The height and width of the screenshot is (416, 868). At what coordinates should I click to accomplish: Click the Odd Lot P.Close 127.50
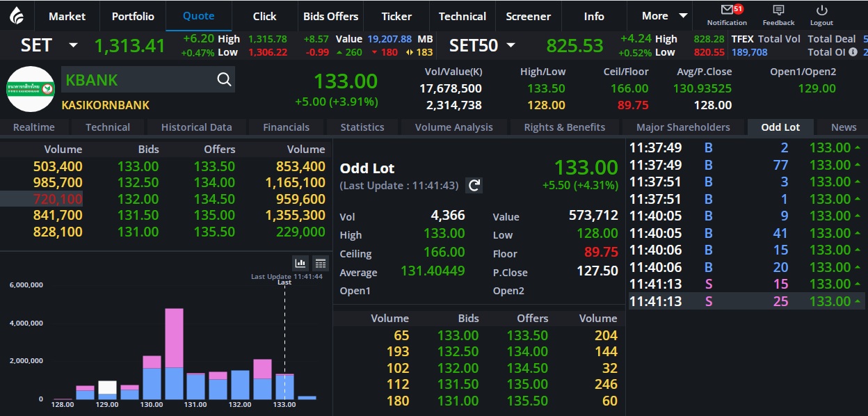click(x=597, y=271)
